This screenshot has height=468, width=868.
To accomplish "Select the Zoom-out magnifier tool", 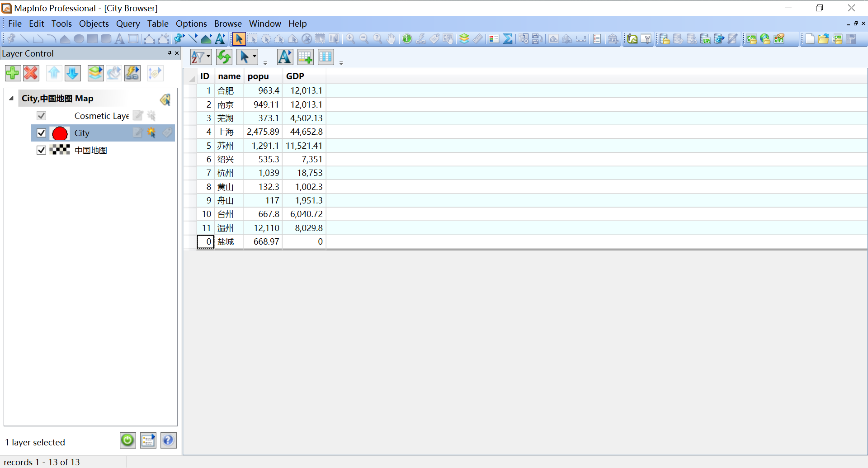I will pyautogui.click(x=364, y=39).
